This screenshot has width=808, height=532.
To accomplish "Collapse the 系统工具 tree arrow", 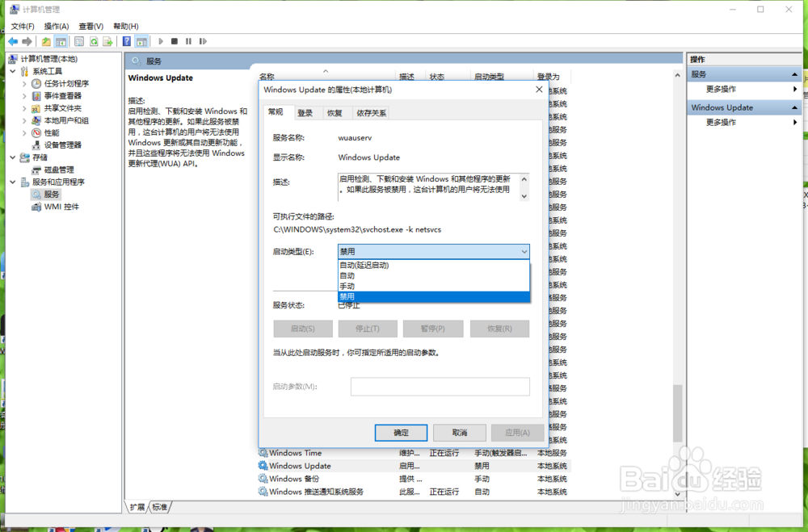I will 13,71.
